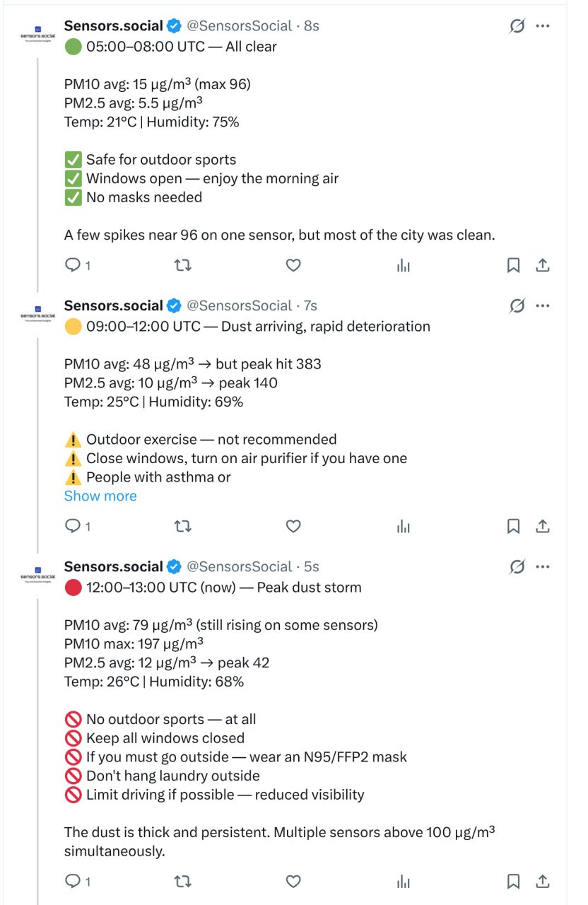
Task: Share the Peak dust storm post
Action: 542,882
